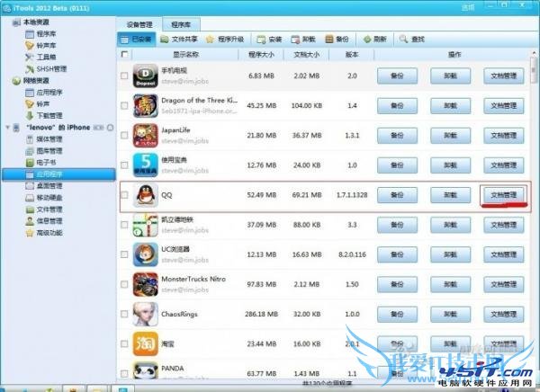Check the QQ row checkbox
Screen dimensions: 540x392
125,195
